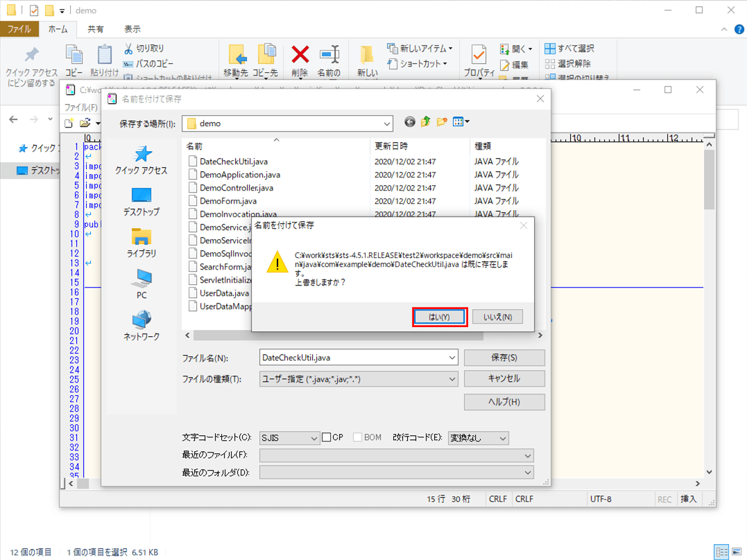Expand the save location demo dropdown
Image resolution: width=747 pixels, height=560 pixels.
386,124
